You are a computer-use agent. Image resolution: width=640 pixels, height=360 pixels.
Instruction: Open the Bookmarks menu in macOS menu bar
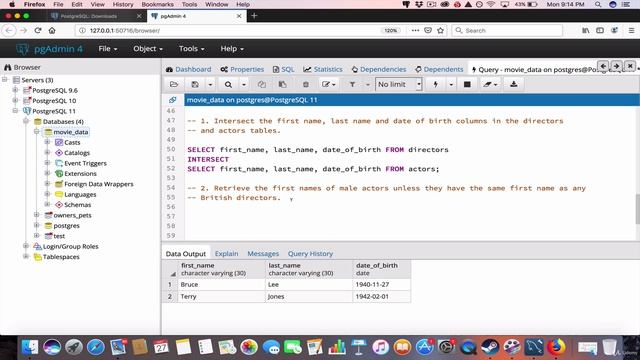click(157, 4)
